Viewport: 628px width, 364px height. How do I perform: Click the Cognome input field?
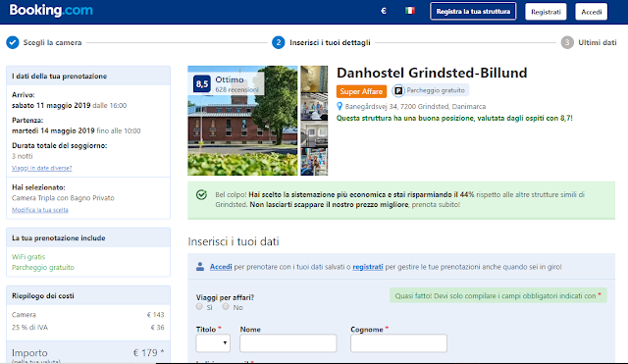coord(399,343)
